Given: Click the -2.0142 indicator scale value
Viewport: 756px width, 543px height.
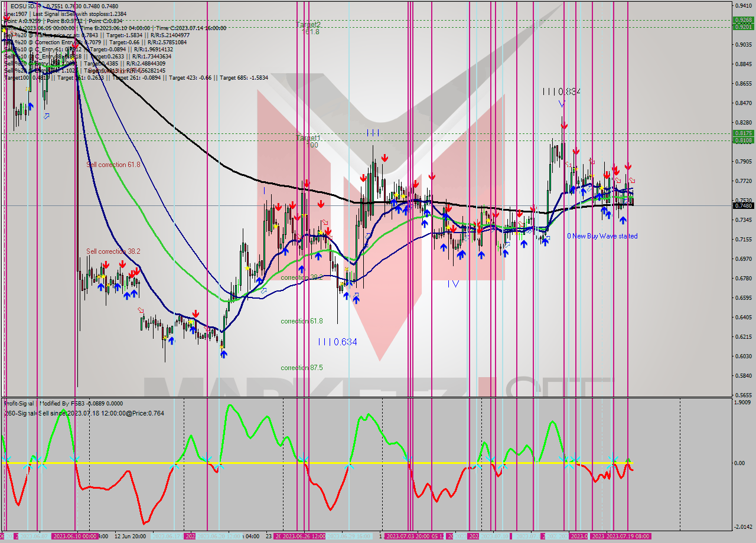Looking at the screenshot, I should click(743, 527).
